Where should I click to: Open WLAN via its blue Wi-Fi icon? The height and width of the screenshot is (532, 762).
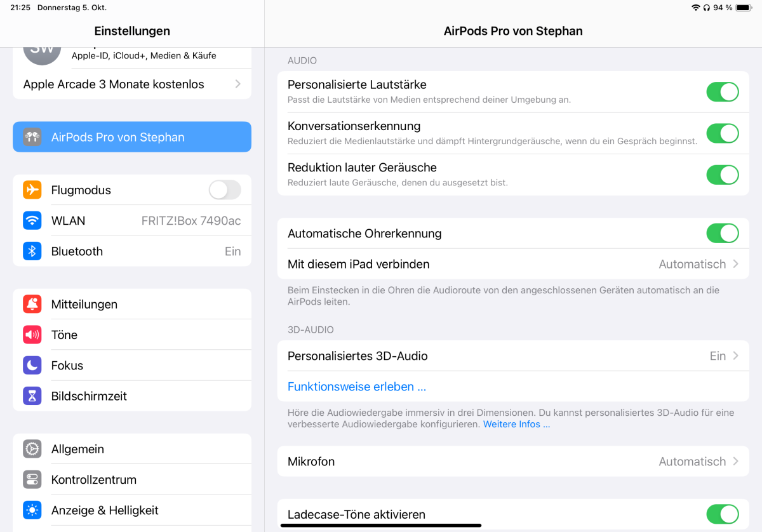[32, 220]
